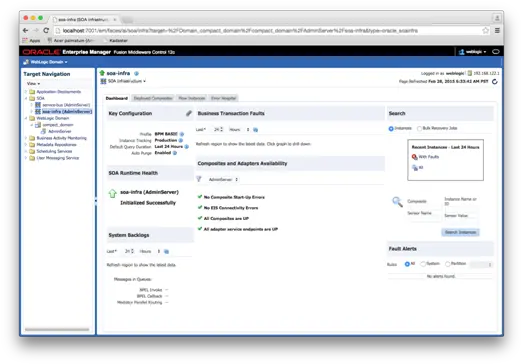521x364 pixels.
Task: Expand the Application Deployments folder
Action: click(x=26, y=92)
